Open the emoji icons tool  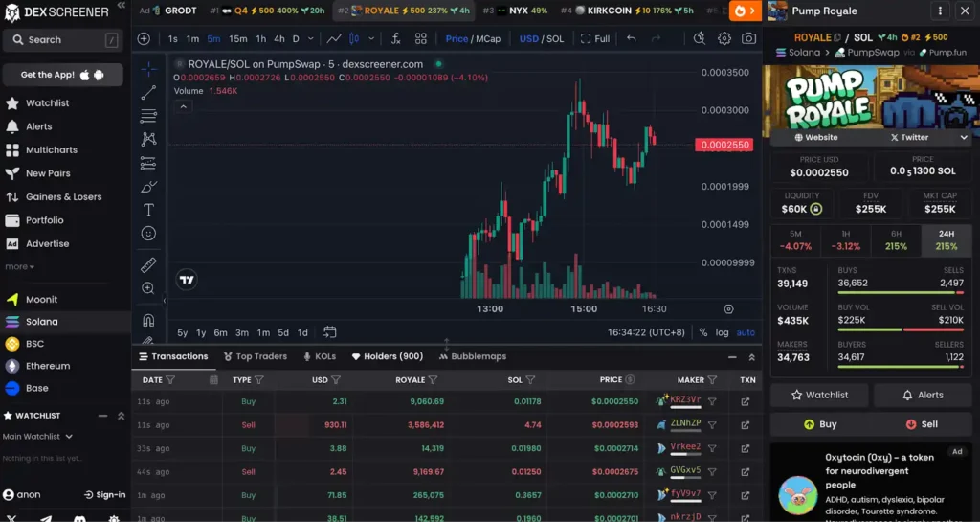pos(148,233)
